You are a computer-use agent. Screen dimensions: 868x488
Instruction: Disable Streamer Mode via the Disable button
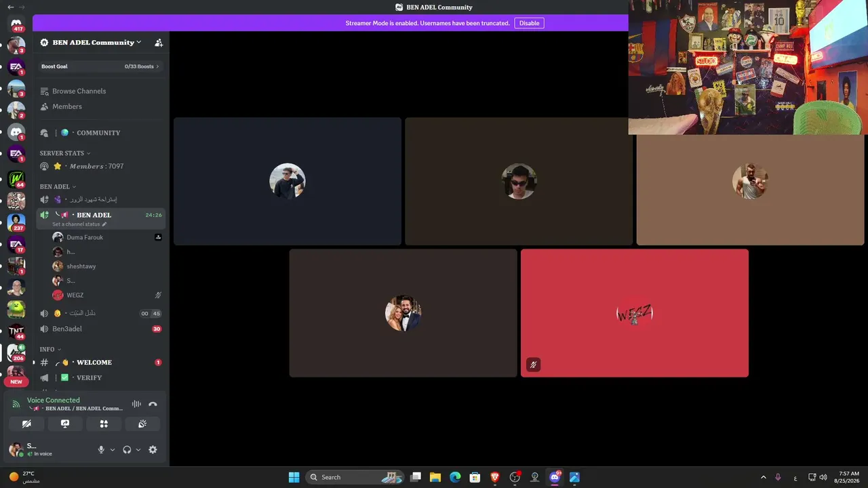(x=529, y=23)
